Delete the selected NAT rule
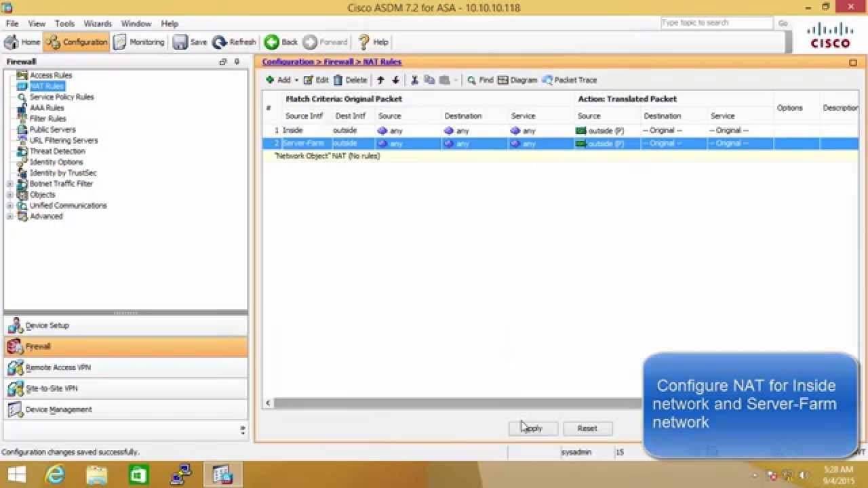Screen dimensions: 868x488 350,80
